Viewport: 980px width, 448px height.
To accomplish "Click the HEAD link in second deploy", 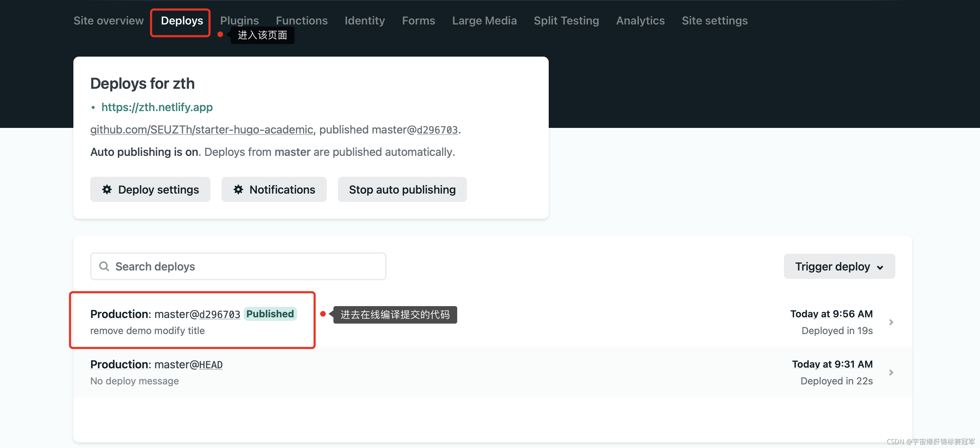I will [210, 365].
